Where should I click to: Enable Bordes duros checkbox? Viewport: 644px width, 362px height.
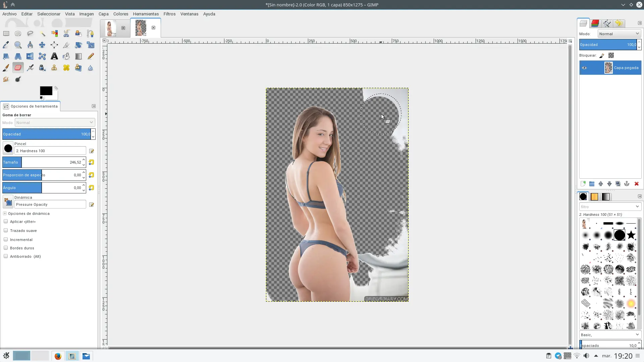pos(6,248)
